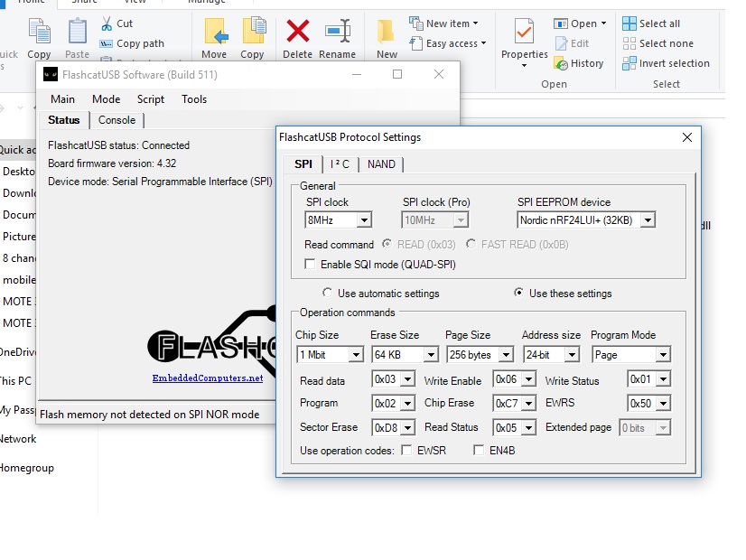Click the Copy icon in Explorer ribbon clipboard group

(x=39, y=32)
